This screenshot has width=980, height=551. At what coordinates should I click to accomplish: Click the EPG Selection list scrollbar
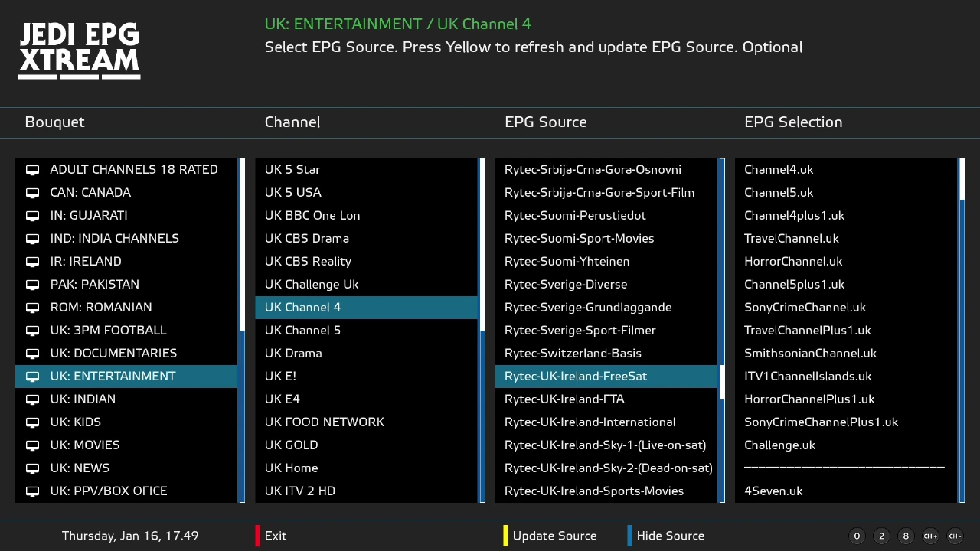pyautogui.click(x=962, y=331)
